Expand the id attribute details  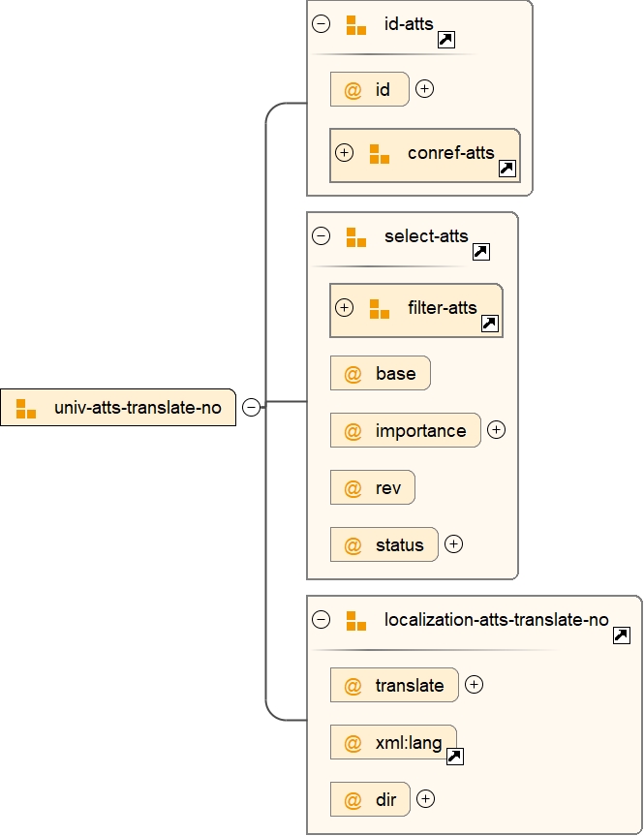(x=424, y=89)
